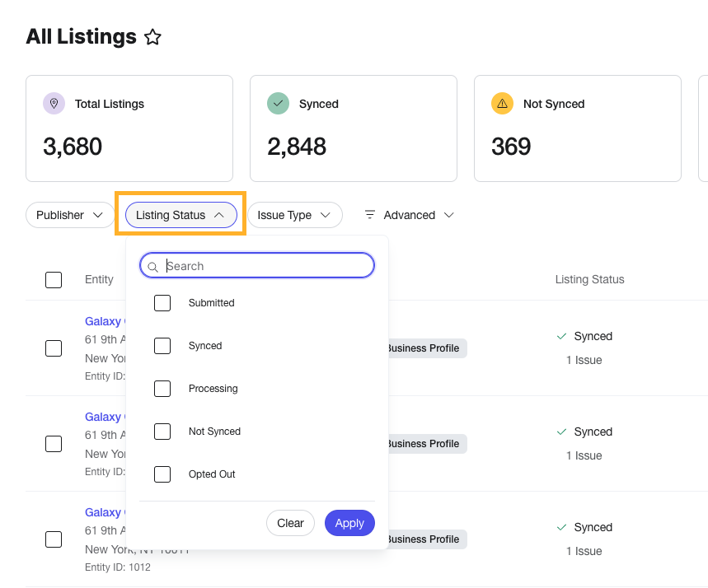Click the Advanced filter lines icon
Viewport: 708px width, 588px height.
(370, 215)
